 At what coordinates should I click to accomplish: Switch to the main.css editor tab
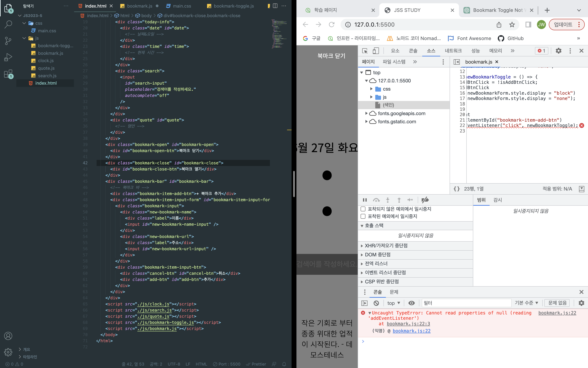pyautogui.click(x=182, y=6)
